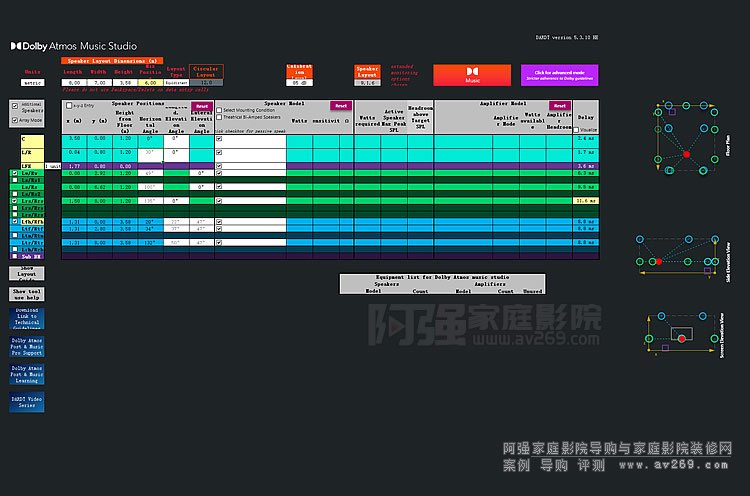The width and height of the screenshot is (750, 496).
Task: Reset the Speaker Positions section
Action: coord(201,105)
